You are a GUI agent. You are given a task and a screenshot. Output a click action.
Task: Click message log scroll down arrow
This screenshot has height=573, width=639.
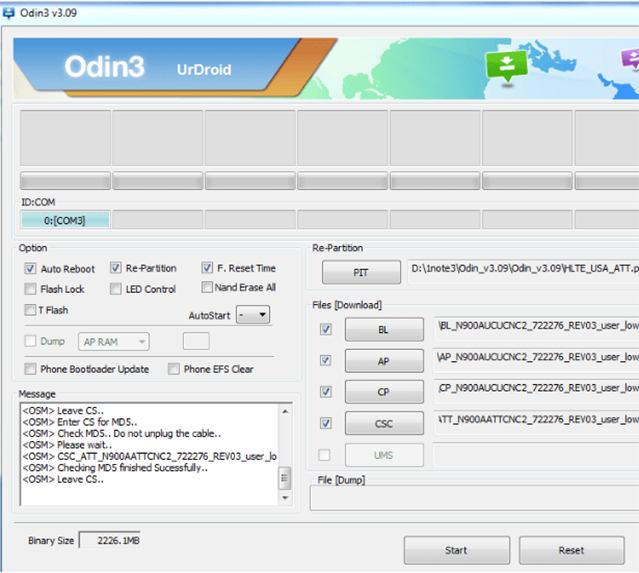click(x=285, y=498)
